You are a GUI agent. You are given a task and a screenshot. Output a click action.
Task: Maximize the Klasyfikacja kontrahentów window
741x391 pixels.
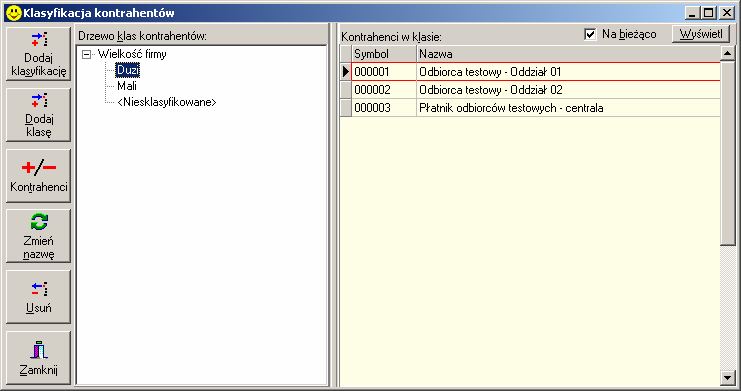click(x=709, y=13)
